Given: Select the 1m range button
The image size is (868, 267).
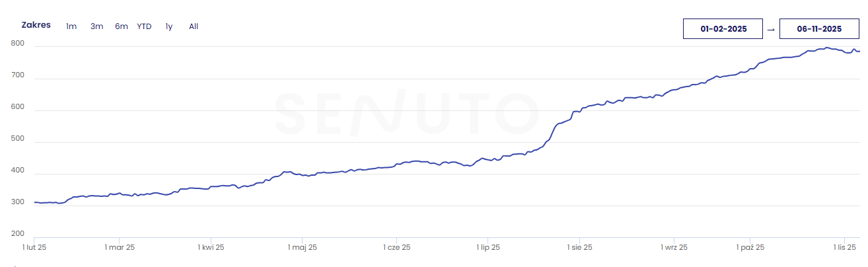Looking at the screenshot, I should coord(71,26).
